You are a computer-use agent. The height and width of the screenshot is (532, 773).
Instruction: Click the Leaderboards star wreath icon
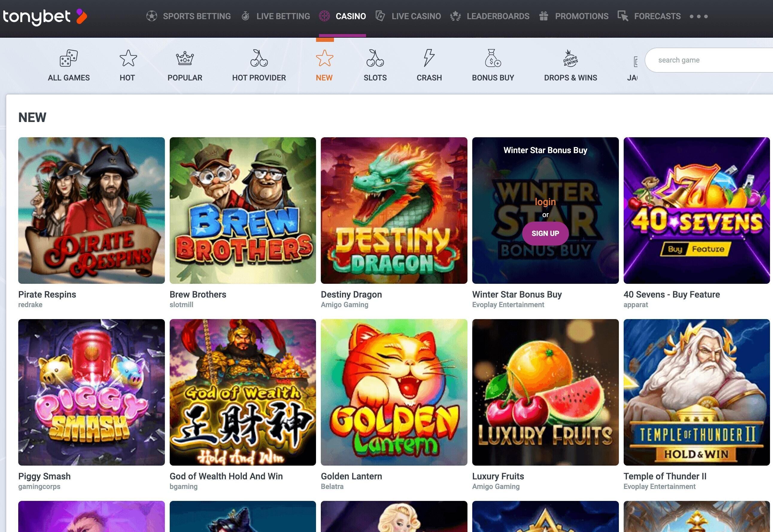click(455, 16)
